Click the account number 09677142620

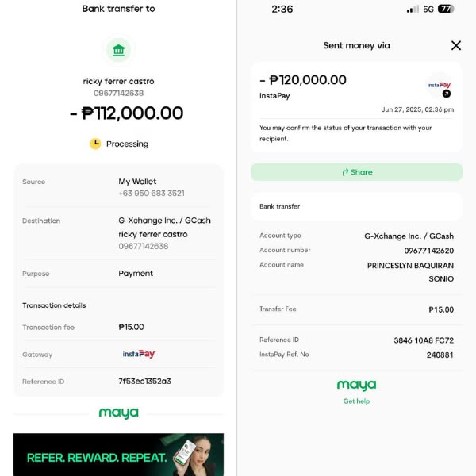pyautogui.click(x=428, y=251)
